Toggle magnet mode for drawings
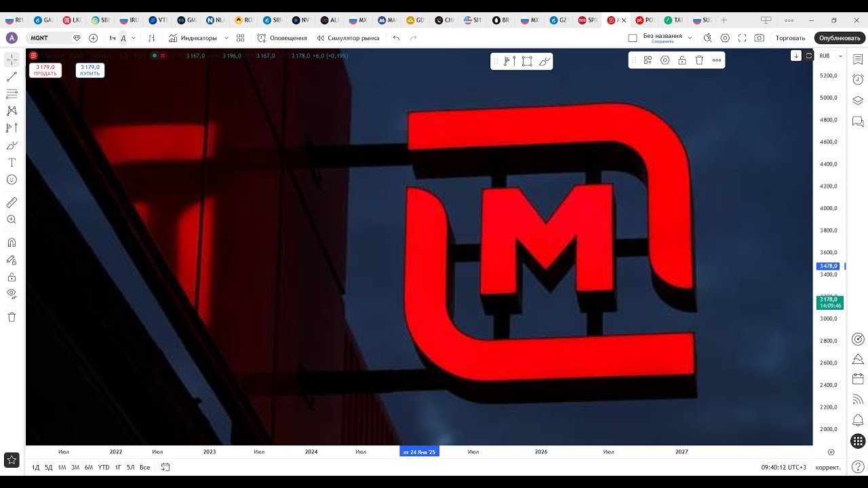The width and height of the screenshot is (868, 488). [x=12, y=243]
